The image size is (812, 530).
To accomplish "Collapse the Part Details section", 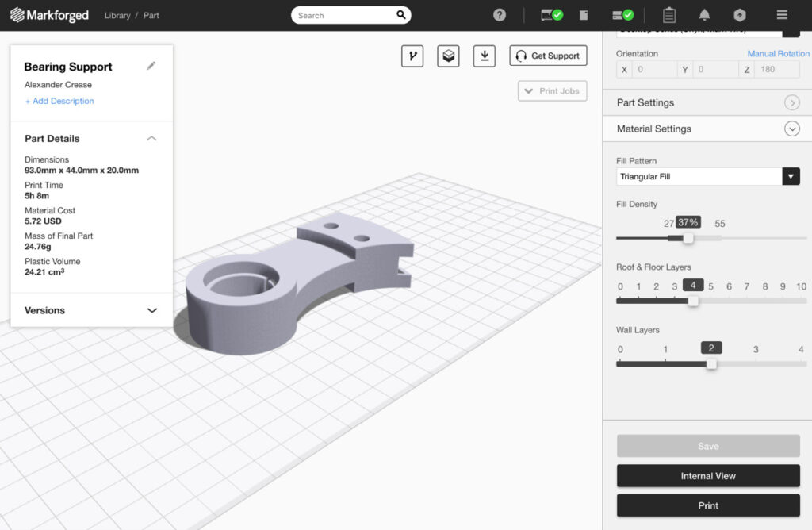I will (151, 138).
